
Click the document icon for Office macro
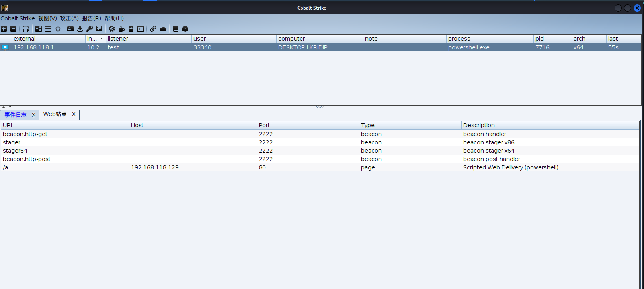131,29
